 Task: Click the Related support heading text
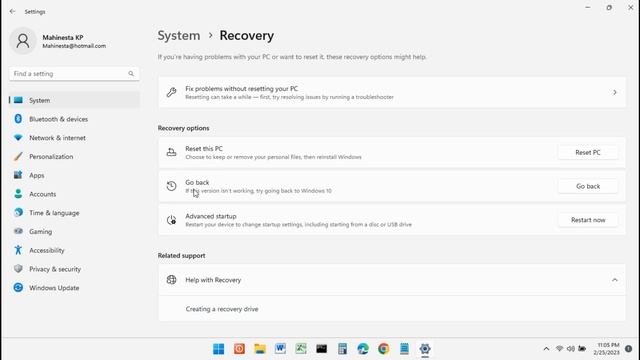[x=181, y=256]
